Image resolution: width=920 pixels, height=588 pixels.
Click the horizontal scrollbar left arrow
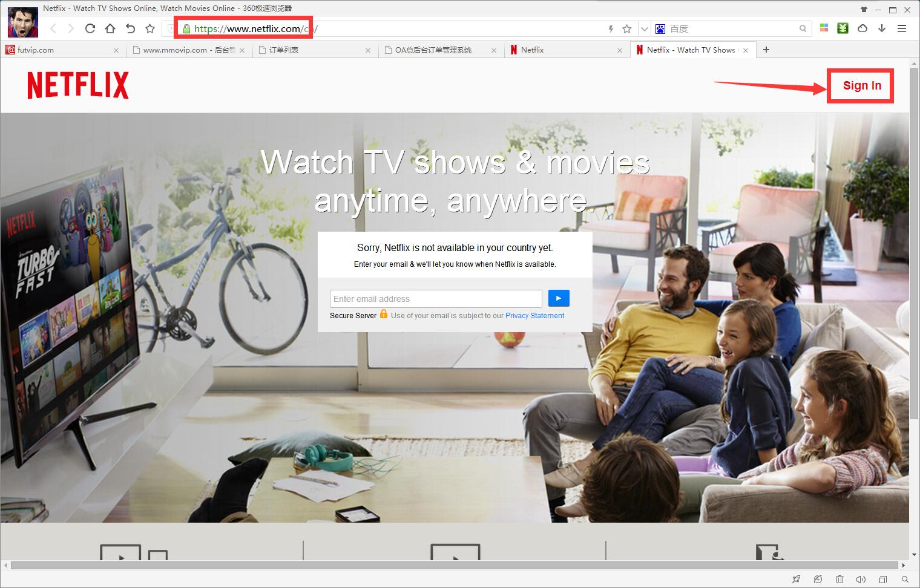point(5,566)
